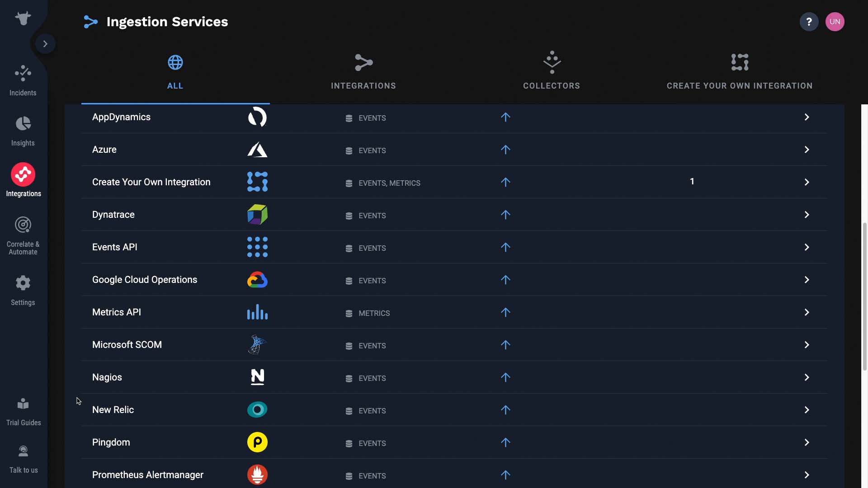Expand the Microsoft SCOM row chevron

pos(807,345)
